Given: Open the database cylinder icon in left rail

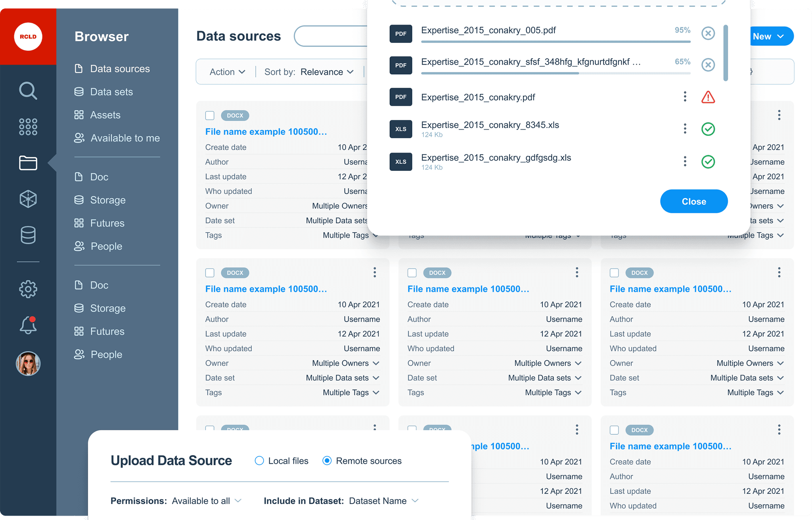Looking at the screenshot, I should click(28, 235).
